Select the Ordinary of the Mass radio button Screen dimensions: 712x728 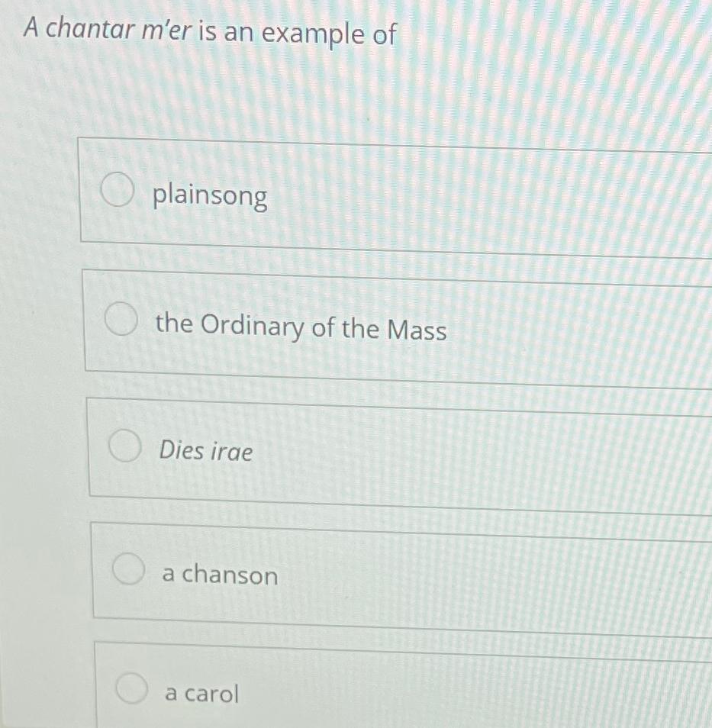point(122,317)
